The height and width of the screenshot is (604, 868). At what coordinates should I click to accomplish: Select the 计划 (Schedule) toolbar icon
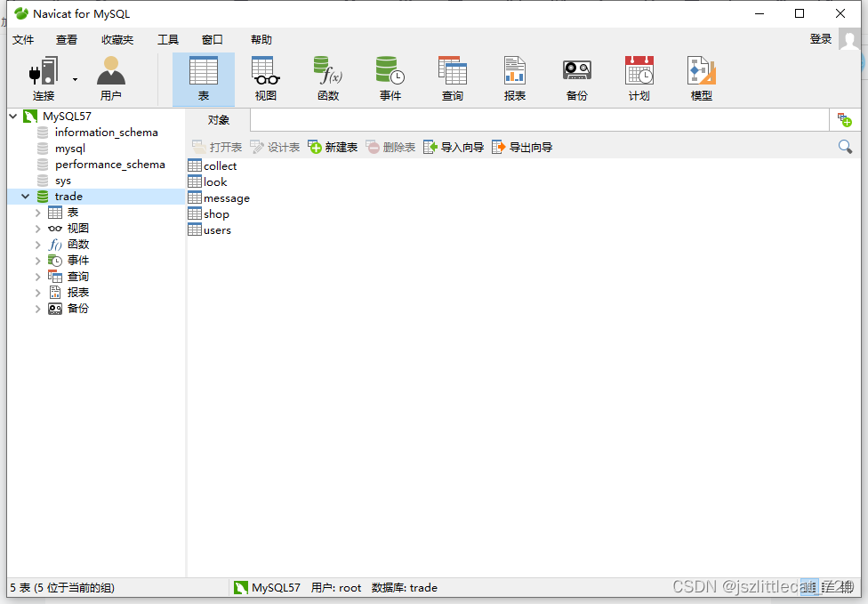(639, 77)
